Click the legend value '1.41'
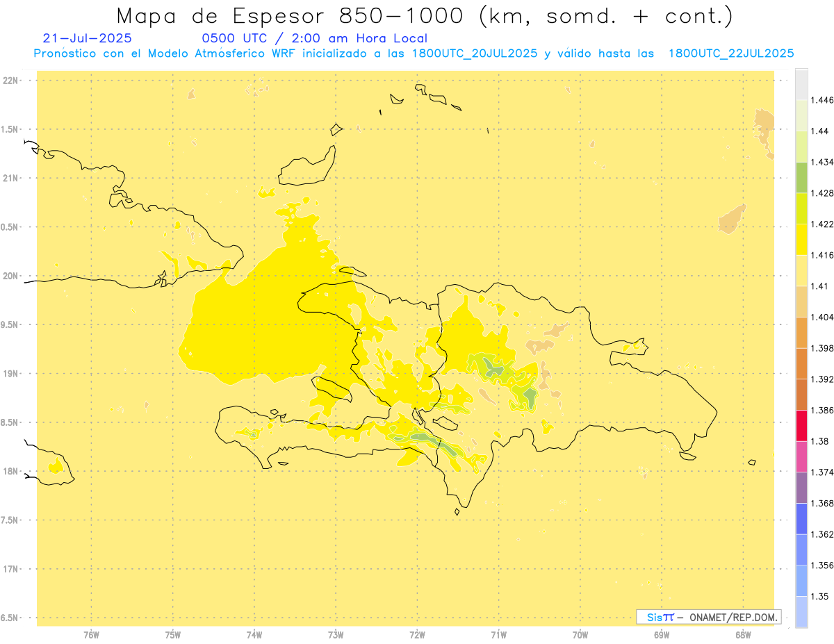834x644 pixels. (819, 286)
